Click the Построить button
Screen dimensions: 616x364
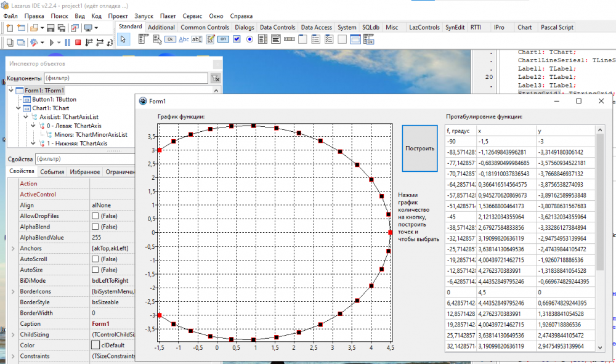coord(419,148)
